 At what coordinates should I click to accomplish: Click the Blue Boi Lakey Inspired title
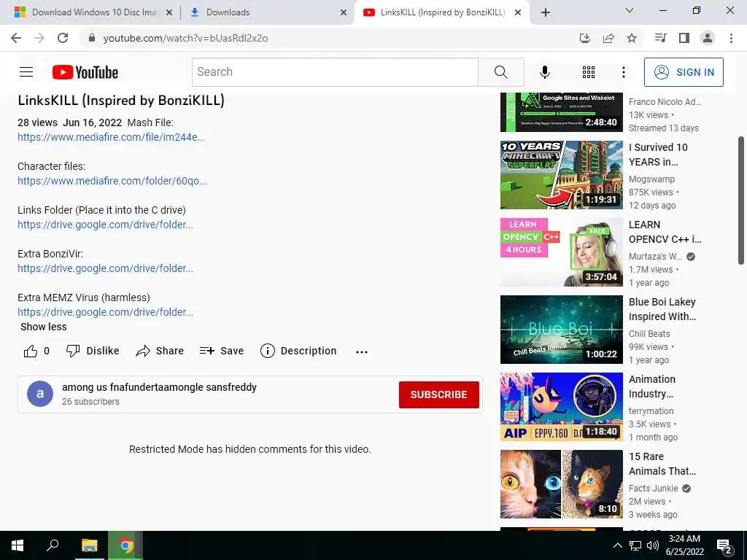[x=662, y=309]
